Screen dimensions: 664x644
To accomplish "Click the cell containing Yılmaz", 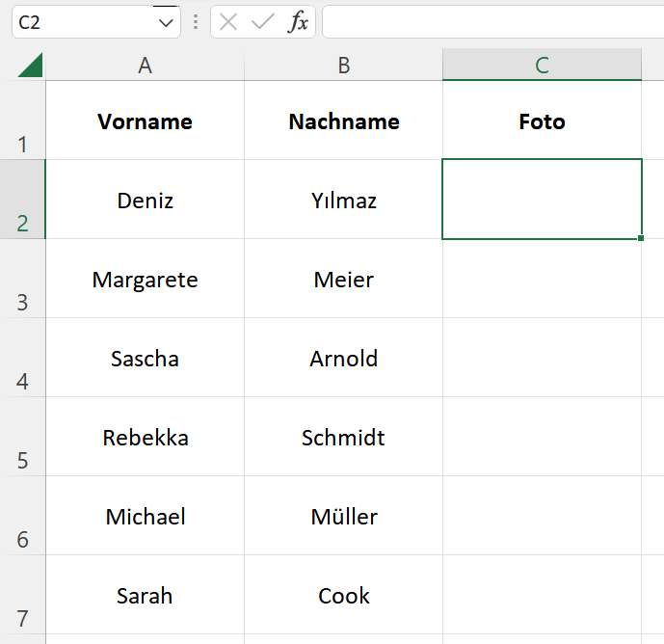I will point(343,200).
